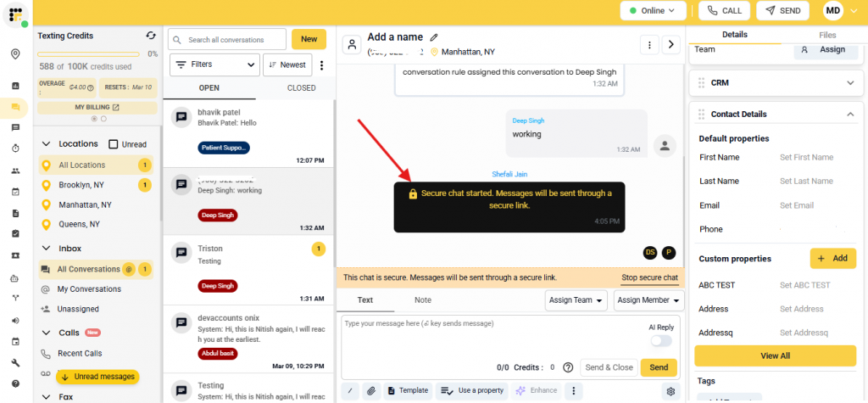
Task: Collapse the Contact Details section
Action: point(850,115)
